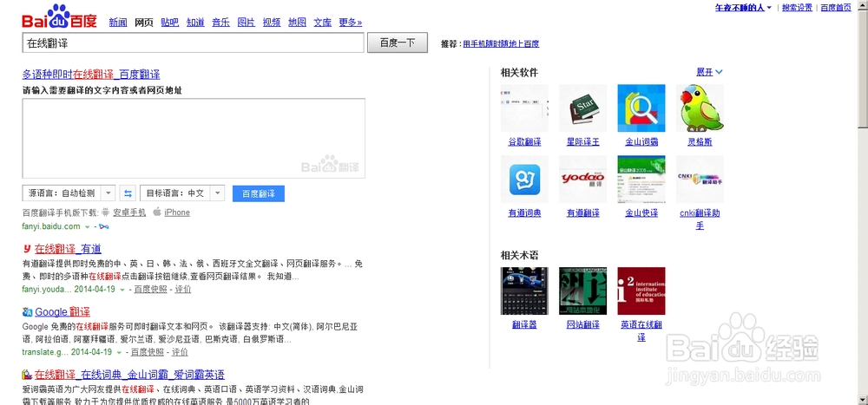Image resolution: width=868 pixels, height=405 pixels.
Task: Open 百度快照 for the Google result
Action: (148, 352)
